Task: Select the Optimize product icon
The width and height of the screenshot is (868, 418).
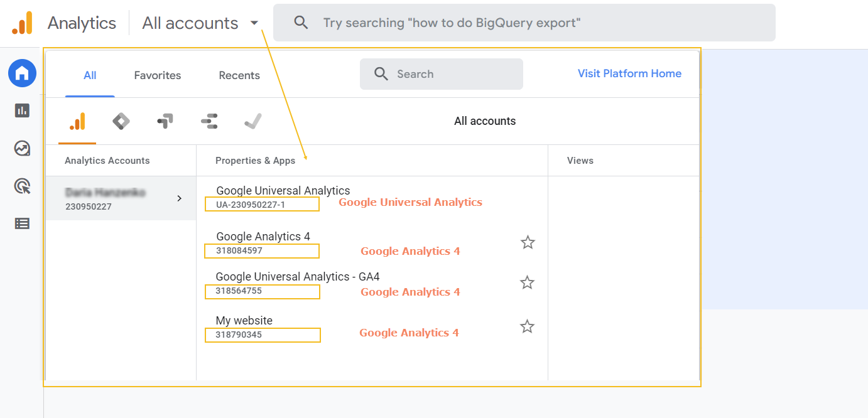Action: pos(165,121)
